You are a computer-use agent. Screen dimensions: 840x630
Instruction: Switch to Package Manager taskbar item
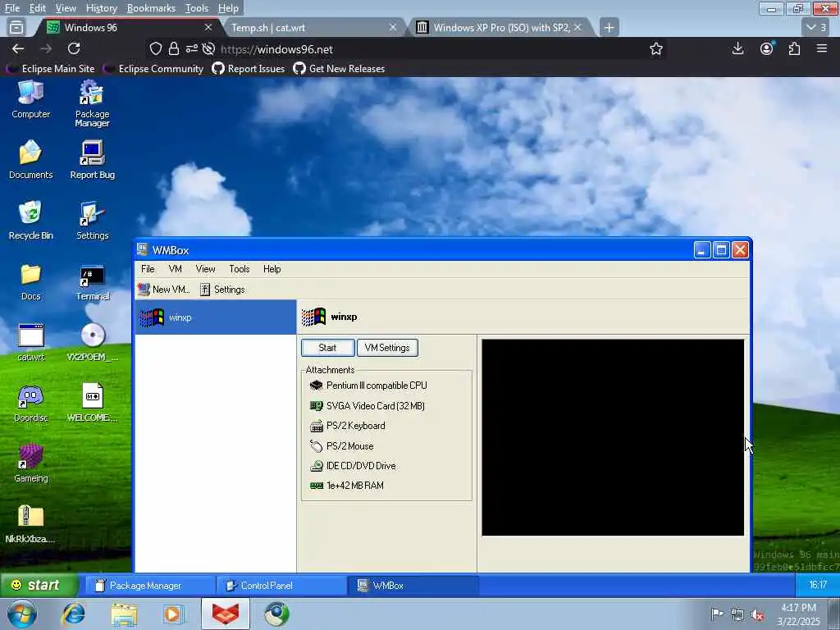(x=150, y=586)
